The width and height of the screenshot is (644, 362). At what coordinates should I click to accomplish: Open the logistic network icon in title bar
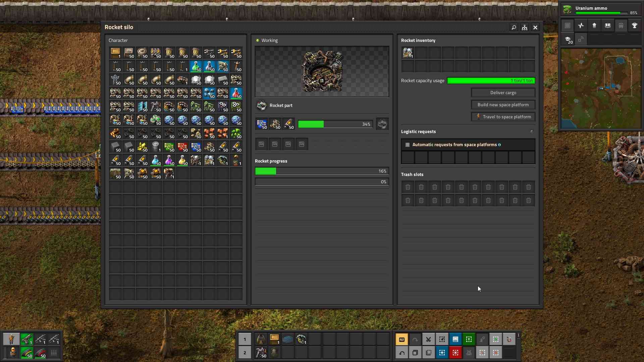coord(525,27)
